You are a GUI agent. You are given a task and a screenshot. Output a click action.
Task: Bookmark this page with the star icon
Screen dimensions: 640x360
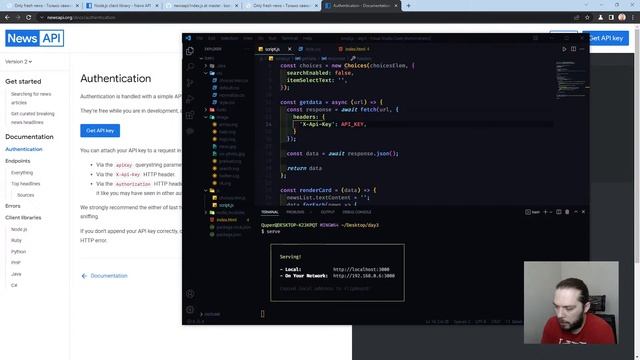click(x=587, y=18)
